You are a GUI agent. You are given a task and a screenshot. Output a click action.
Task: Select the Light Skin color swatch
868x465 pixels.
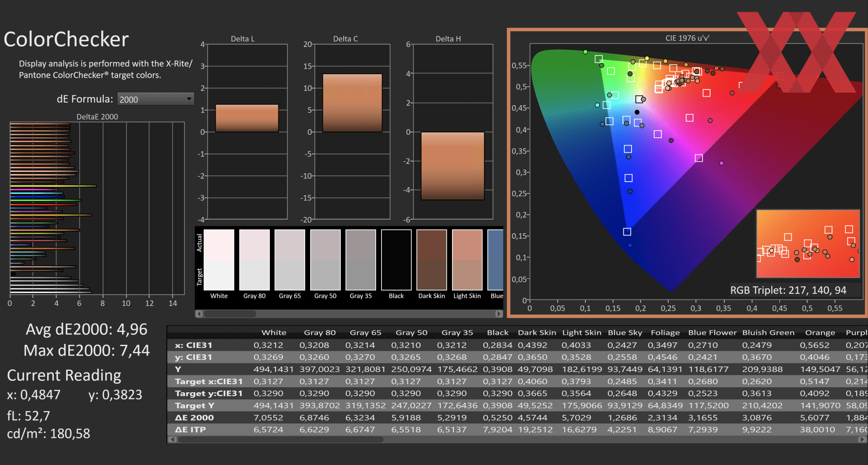click(x=467, y=260)
